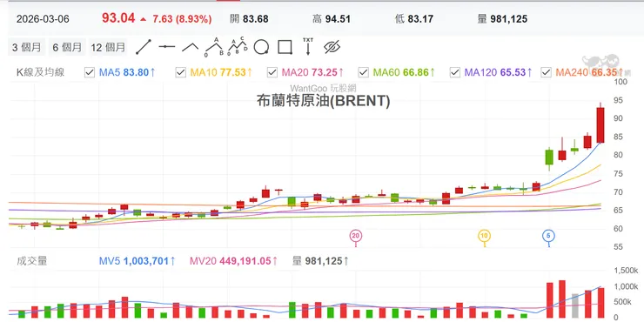644x322 pixels.
Task: Click the chart title 布蘭特原油(BRENT)
Action: pyautogui.click(x=323, y=101)
